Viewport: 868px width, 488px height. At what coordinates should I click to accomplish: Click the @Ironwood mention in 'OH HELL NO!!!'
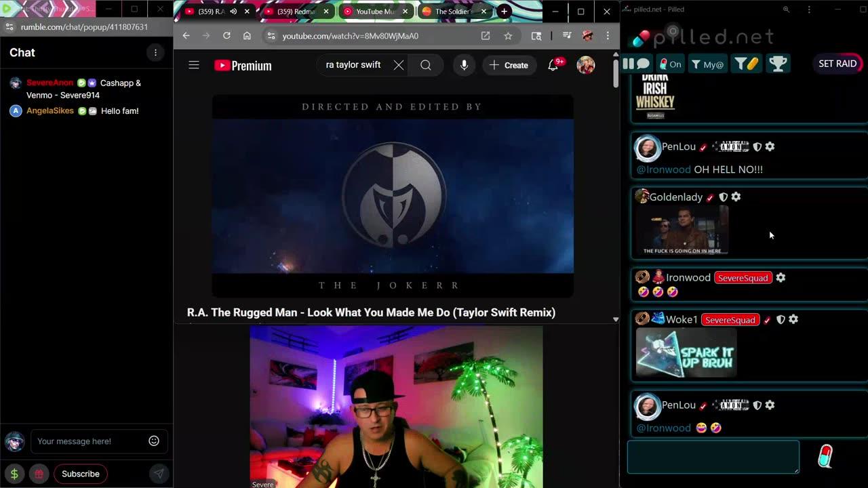(664, 169)
